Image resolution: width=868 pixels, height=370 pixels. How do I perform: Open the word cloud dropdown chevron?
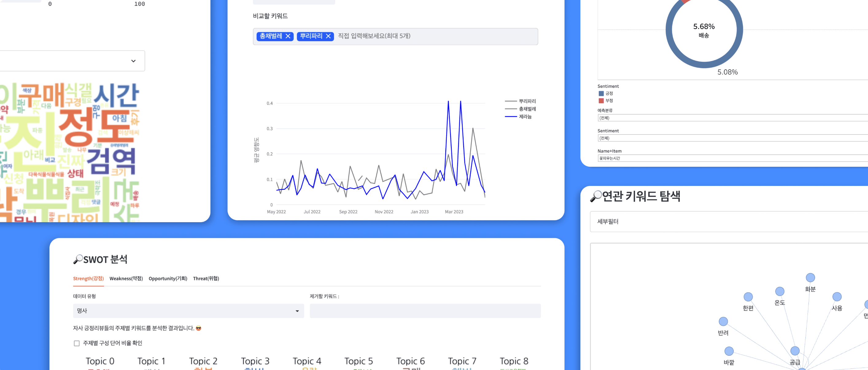[x=134, y=61]
